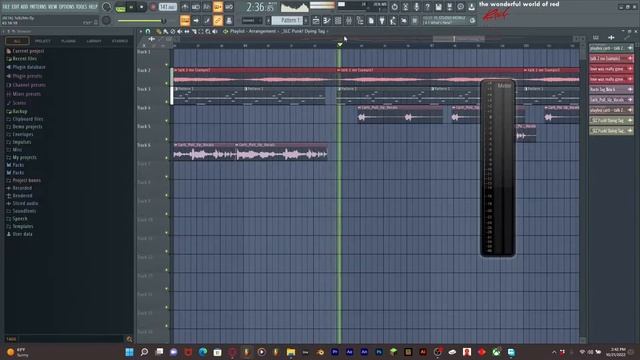Click the download arrow icon
The height and width of the screenshot is (360, 640).
471,7
